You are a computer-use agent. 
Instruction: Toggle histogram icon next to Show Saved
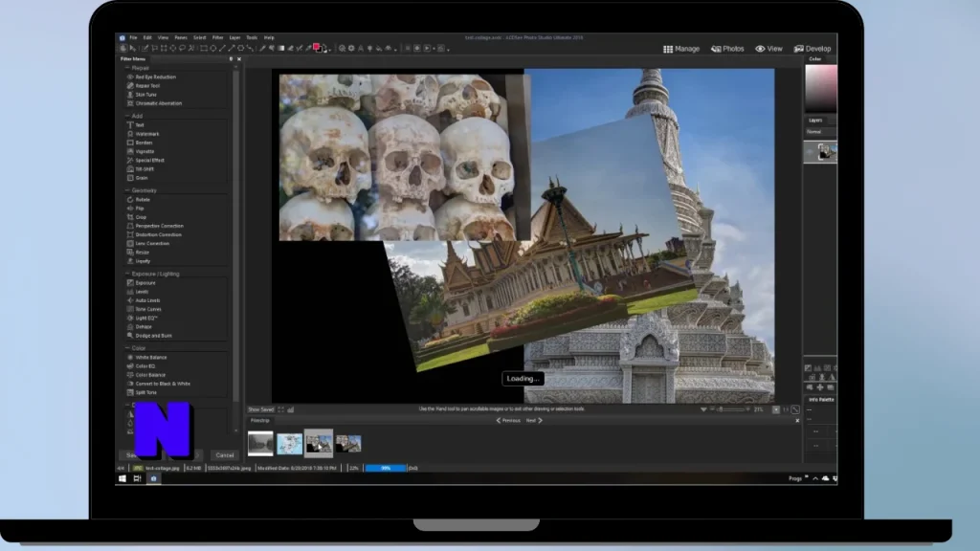tap(291, 409)
